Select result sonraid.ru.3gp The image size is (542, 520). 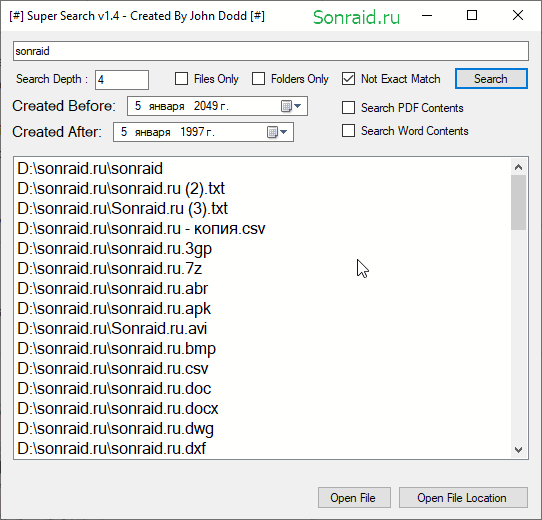click(x=115, y=249)
